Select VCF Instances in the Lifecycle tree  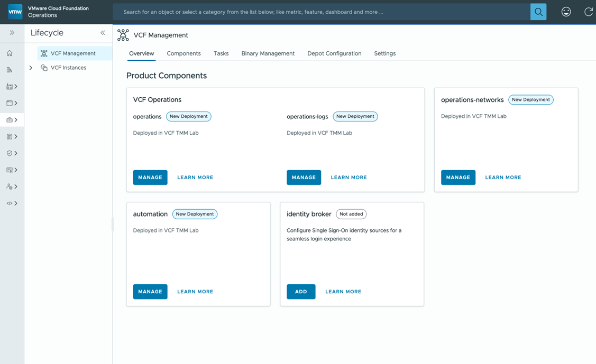[68, 68]
